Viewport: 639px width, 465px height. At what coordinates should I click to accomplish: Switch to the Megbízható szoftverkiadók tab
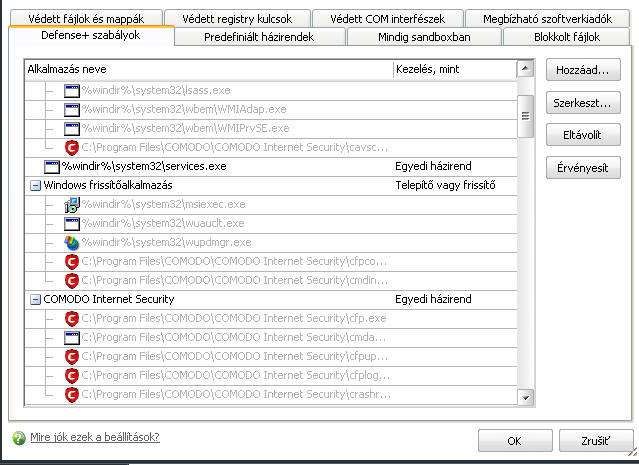tap(547, 19)
